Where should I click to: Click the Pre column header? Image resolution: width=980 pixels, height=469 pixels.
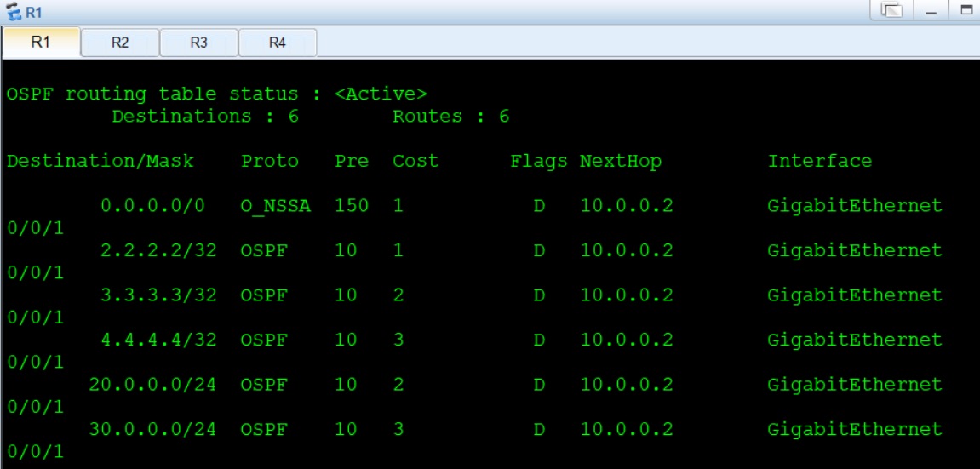pos(352,161)
